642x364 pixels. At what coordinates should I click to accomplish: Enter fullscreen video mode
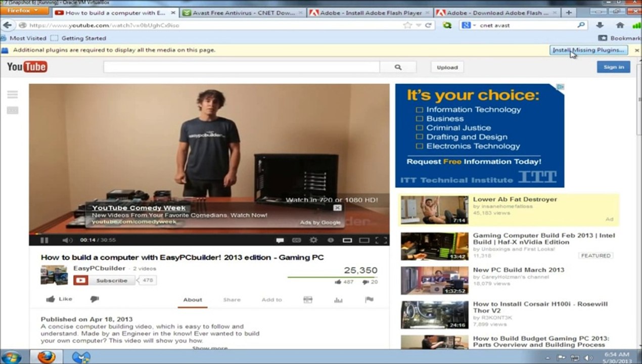click(382, 240)
